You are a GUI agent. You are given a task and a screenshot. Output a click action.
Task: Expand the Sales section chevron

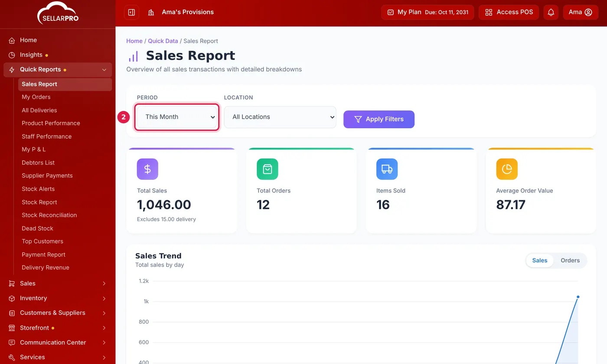click(104, 283)
